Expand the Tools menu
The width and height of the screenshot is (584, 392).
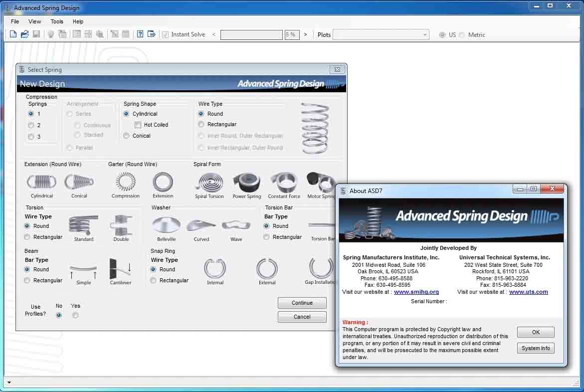click(x=56, y=21)
